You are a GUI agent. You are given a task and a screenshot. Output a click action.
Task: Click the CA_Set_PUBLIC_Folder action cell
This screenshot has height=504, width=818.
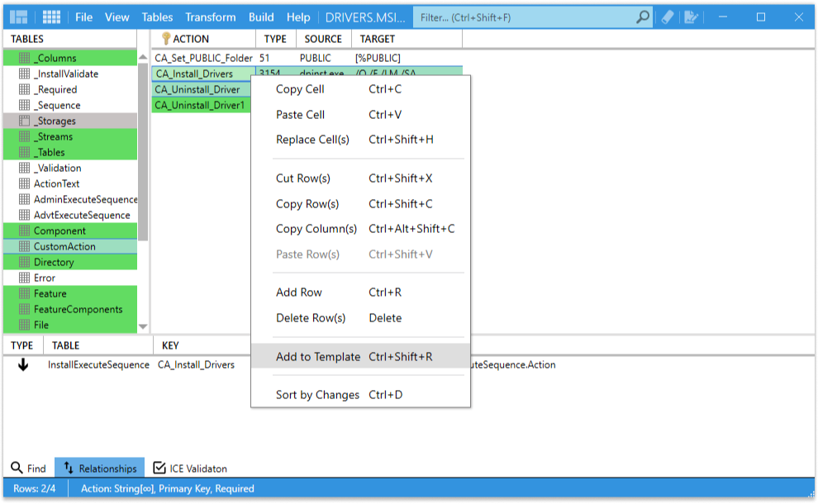click(203, 58)
